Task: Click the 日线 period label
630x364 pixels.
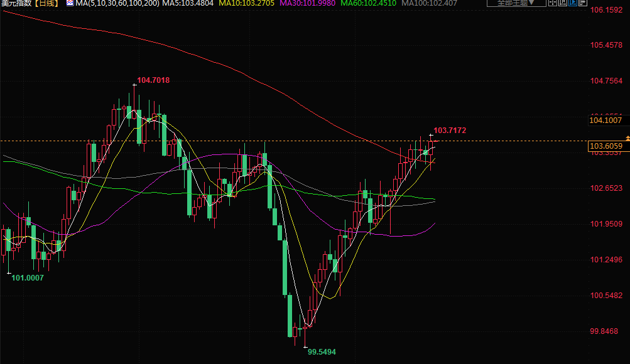Action: [46, 3]
